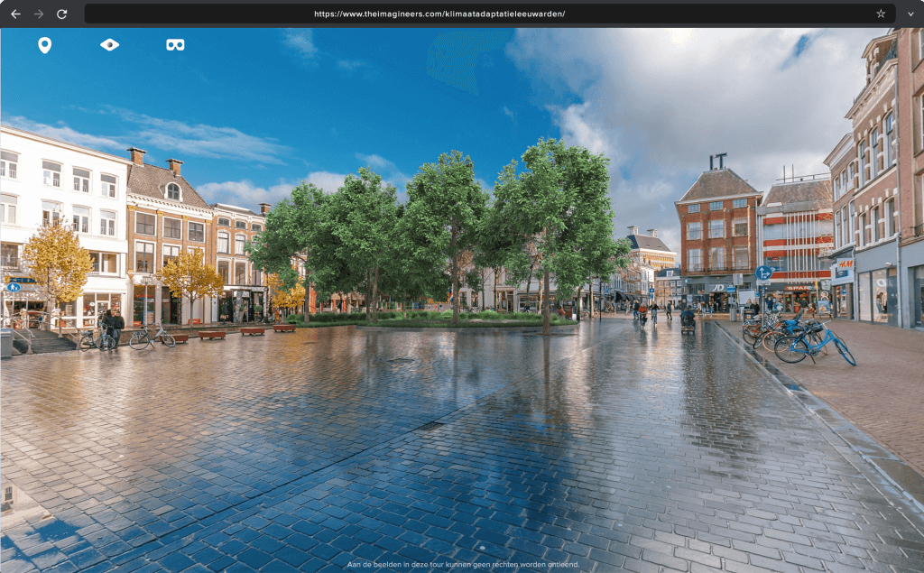Enter VR mode via the goggles icon

[x=174, y=43]
